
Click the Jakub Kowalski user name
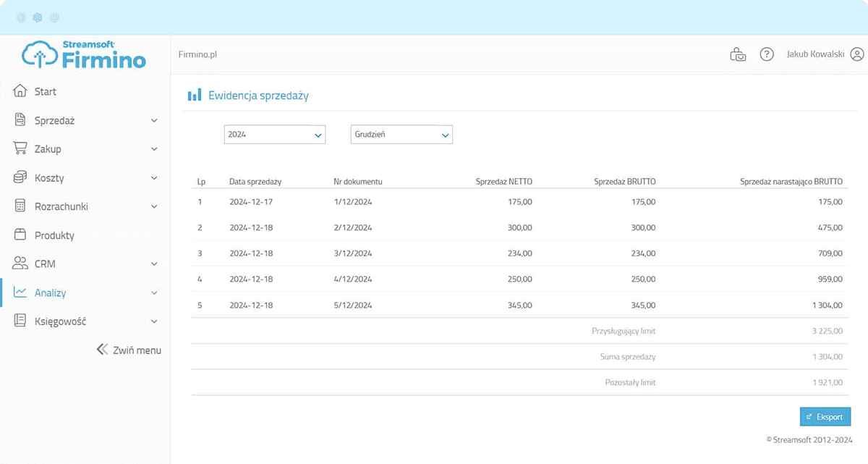(815, 54)
